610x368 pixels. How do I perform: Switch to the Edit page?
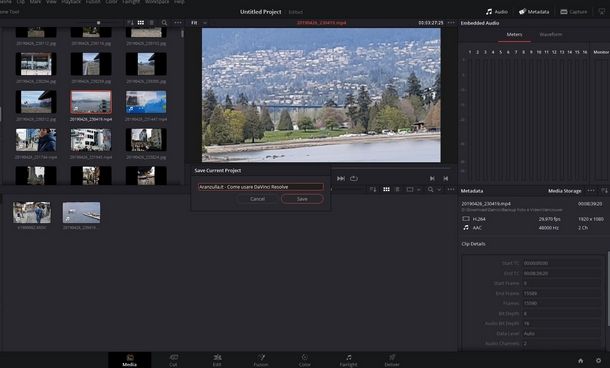click(x=217, y=360)
